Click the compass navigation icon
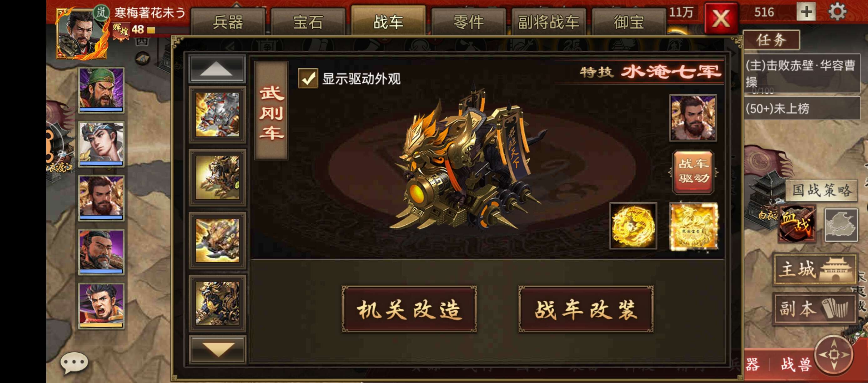Viewport: 868px width, 383px height. tap(834, 355)
